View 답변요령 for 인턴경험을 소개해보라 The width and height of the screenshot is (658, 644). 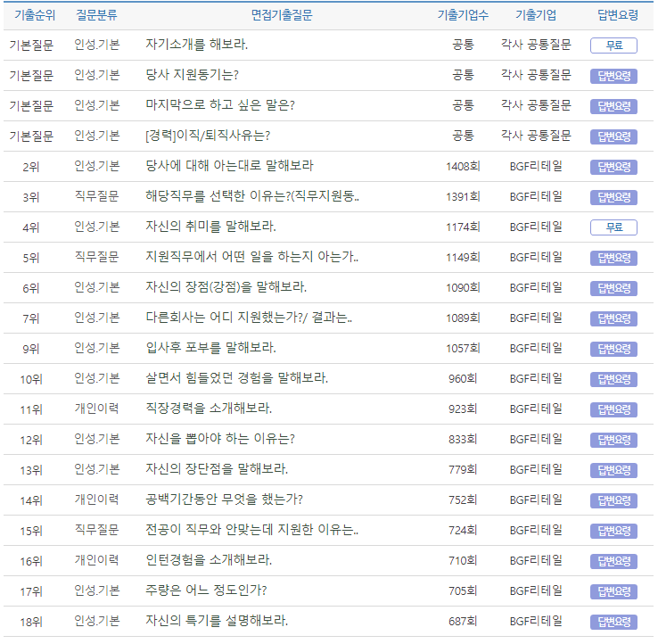(x=613, y=561)
